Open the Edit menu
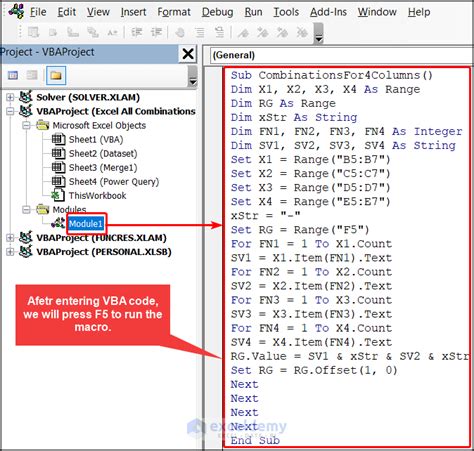The image size is (474, 451). coord(67,12)
